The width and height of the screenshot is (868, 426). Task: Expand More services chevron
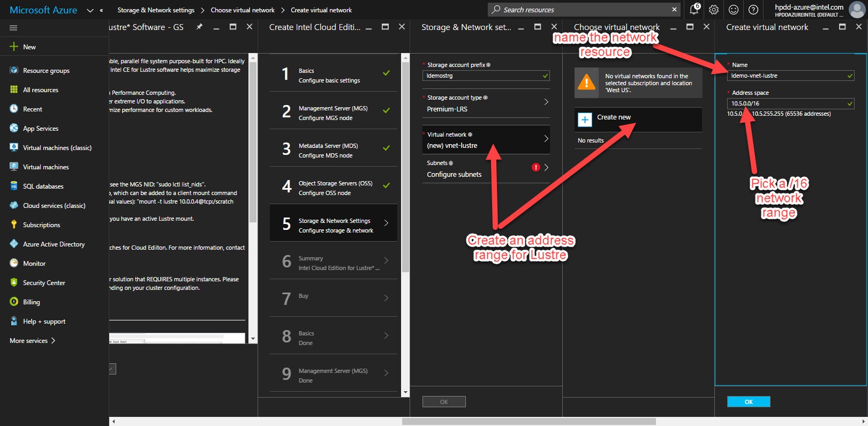(53, 340)
